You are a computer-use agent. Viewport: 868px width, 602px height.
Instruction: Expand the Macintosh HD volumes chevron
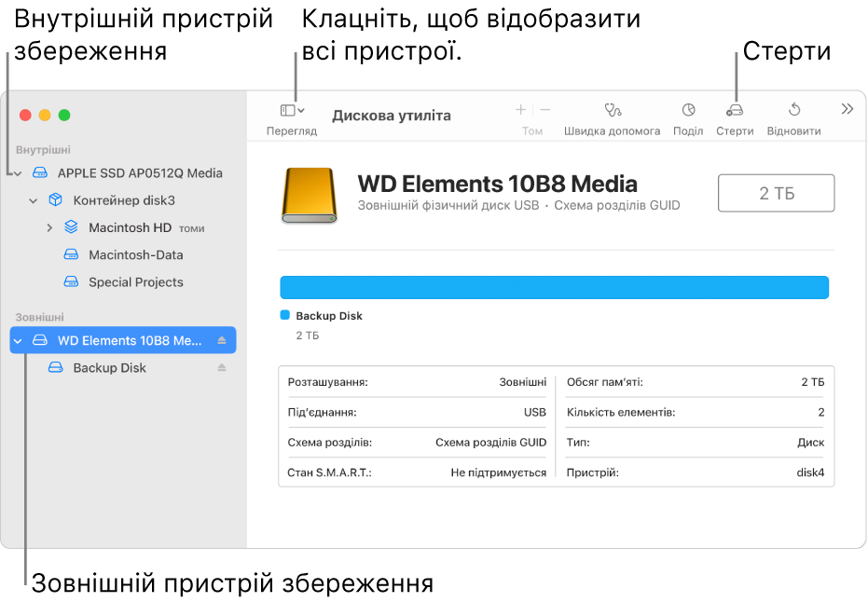pyautogui.click(x=49, y=228)
